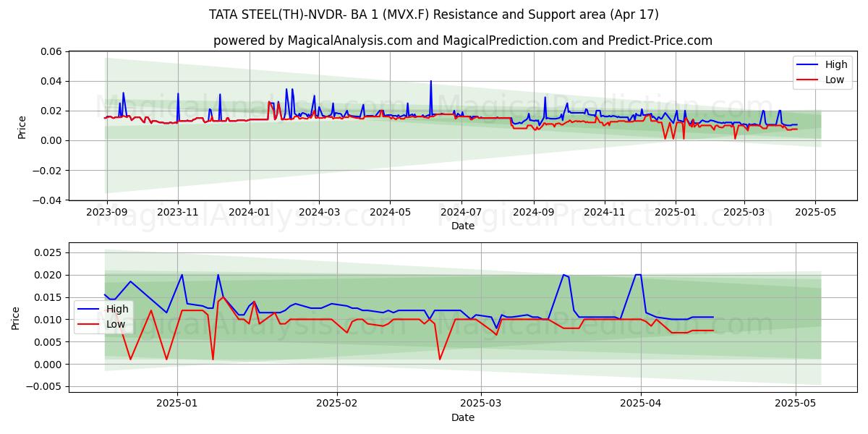Click the '2024-09' x-axis label

click(533, 212)
